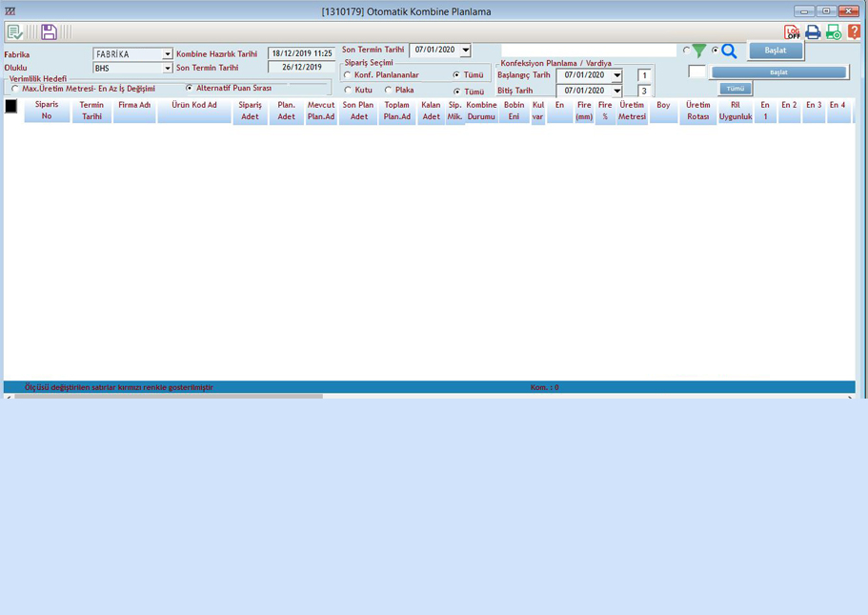Image resolution: width=868 pixels, height=615 pixels.
Task: Click the Sipariş No column header
Action: coord(47,111)
